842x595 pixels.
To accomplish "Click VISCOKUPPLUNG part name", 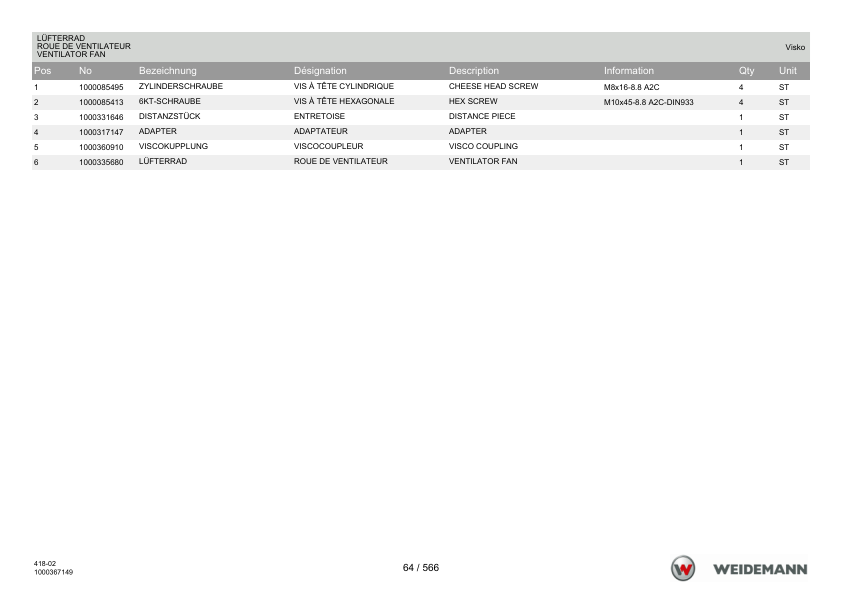I will point(173,146).
